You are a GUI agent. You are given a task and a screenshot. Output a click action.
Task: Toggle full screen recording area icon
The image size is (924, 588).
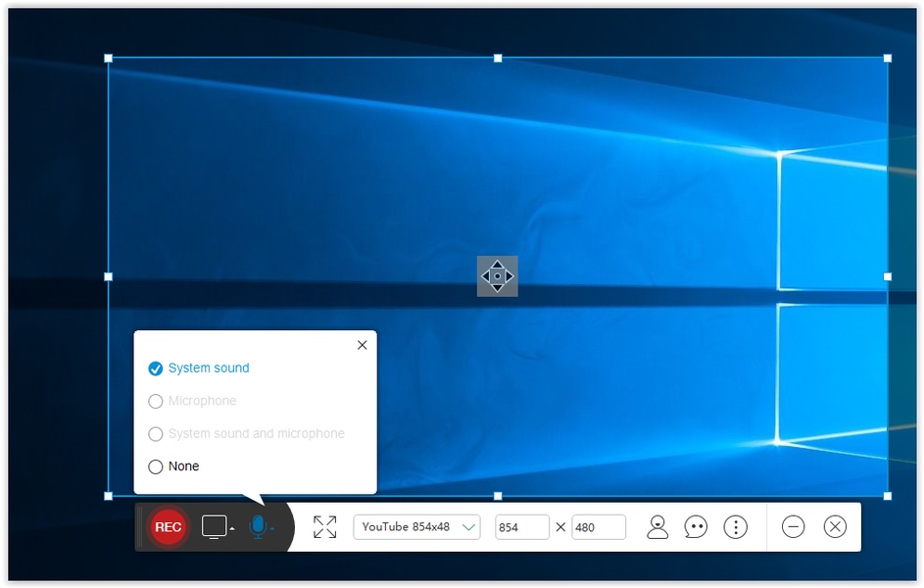[x=324, y=527]
